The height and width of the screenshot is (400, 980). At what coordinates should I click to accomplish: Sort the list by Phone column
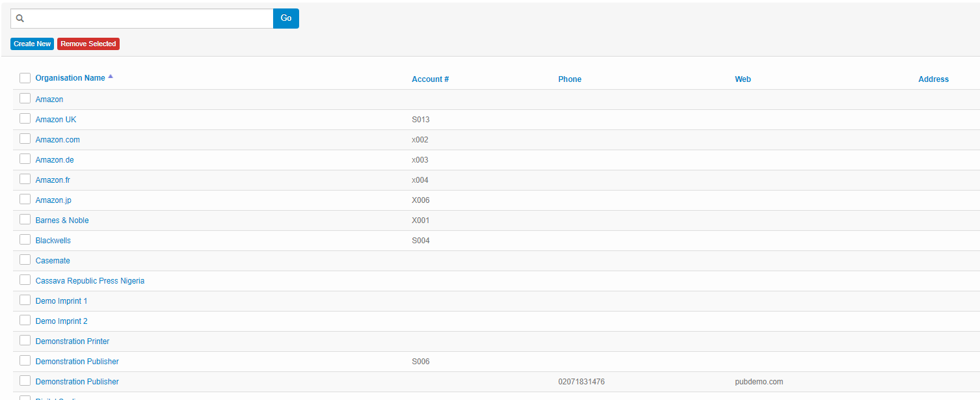570,79
